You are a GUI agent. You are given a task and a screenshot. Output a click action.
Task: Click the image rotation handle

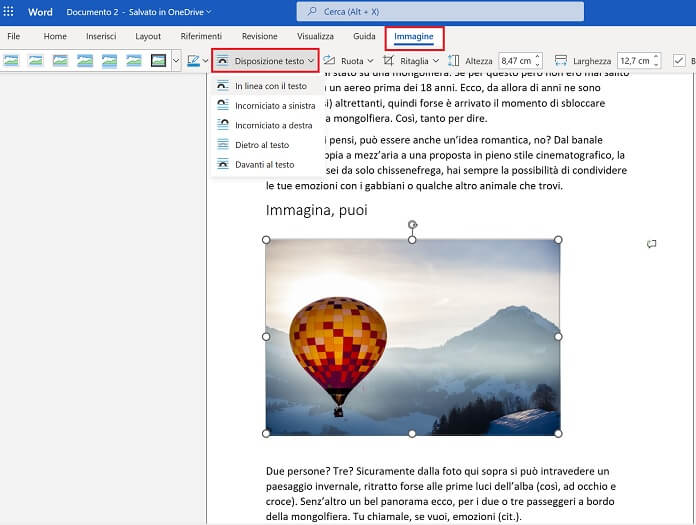[x=412, y=225]
